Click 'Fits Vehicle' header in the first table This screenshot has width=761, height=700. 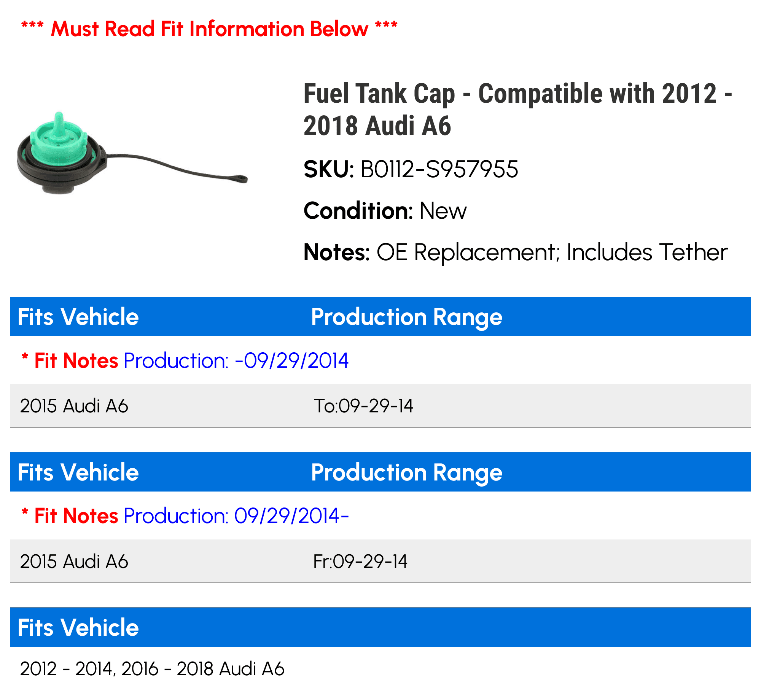(x=78, y=317)
